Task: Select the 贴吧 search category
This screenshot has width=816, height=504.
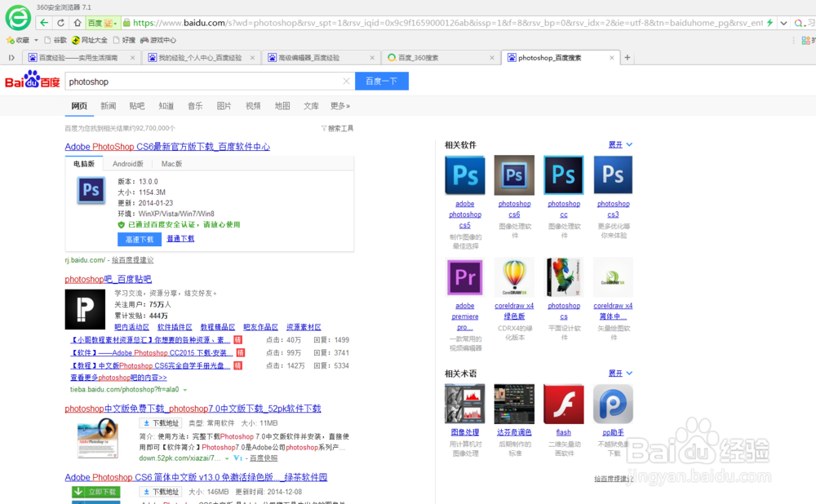Action: click(x=137, y=106)
